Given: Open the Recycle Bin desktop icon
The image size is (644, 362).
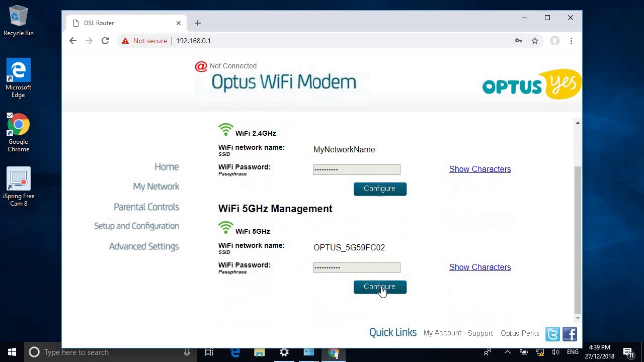Looking at the screenshot, I should (19, 21).
